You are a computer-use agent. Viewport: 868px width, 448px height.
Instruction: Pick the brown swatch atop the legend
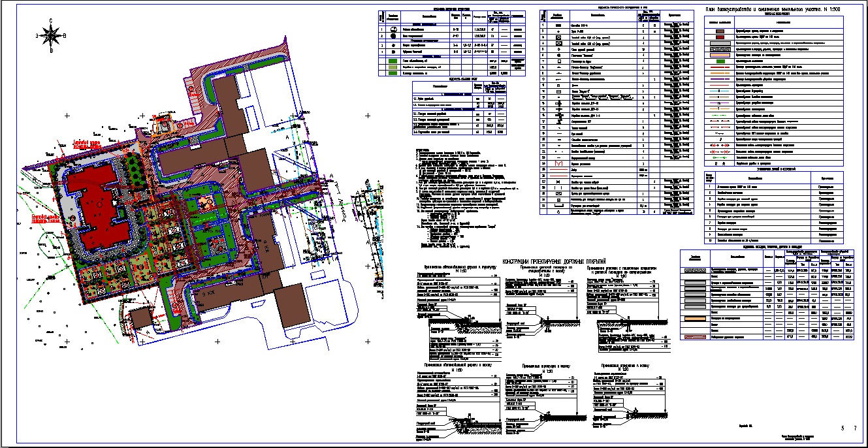pyautogui.click(x=719, y=31)
